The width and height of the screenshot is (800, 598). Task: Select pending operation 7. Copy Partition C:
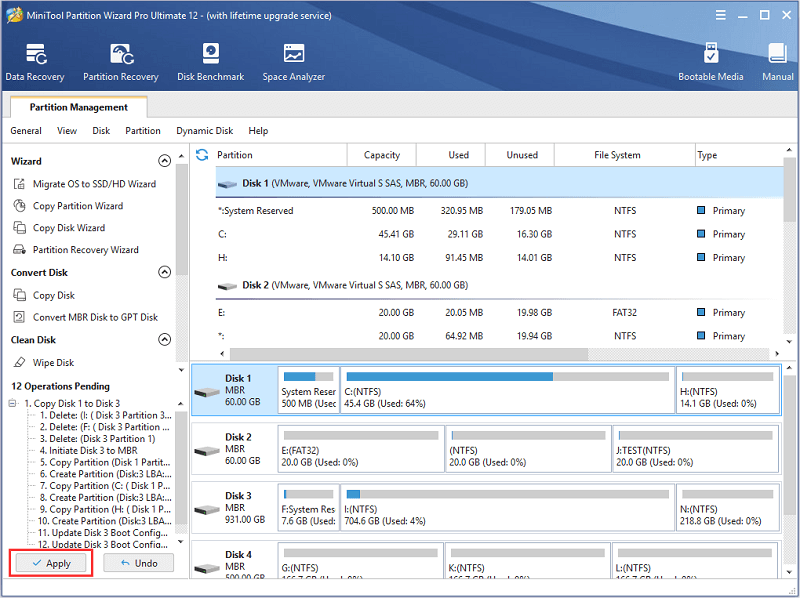coord(105,486)
